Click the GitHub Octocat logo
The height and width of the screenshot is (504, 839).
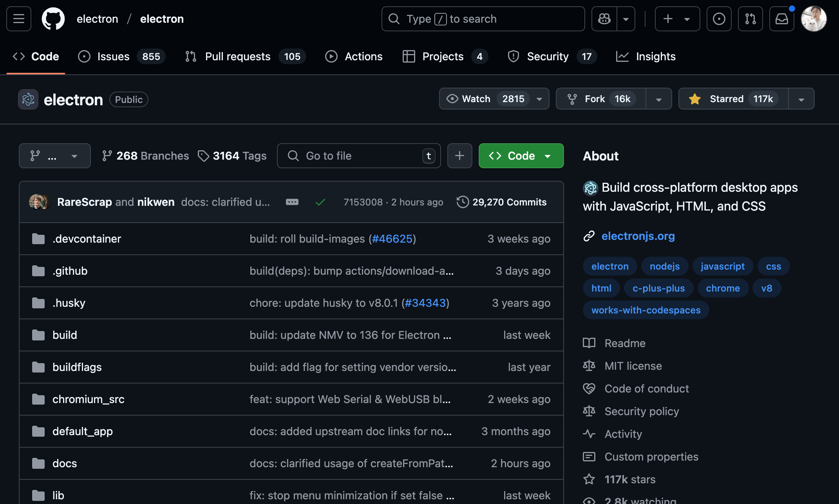53,19
